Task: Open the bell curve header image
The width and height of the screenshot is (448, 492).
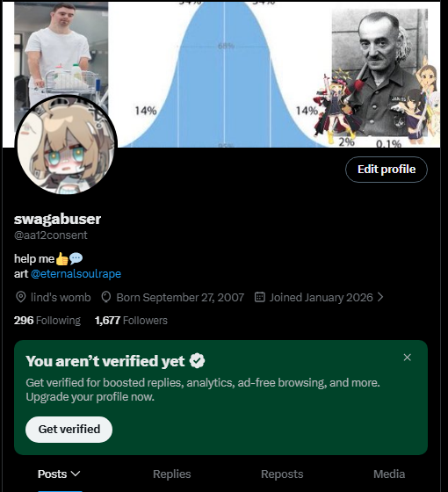Action: coord(224,75)
